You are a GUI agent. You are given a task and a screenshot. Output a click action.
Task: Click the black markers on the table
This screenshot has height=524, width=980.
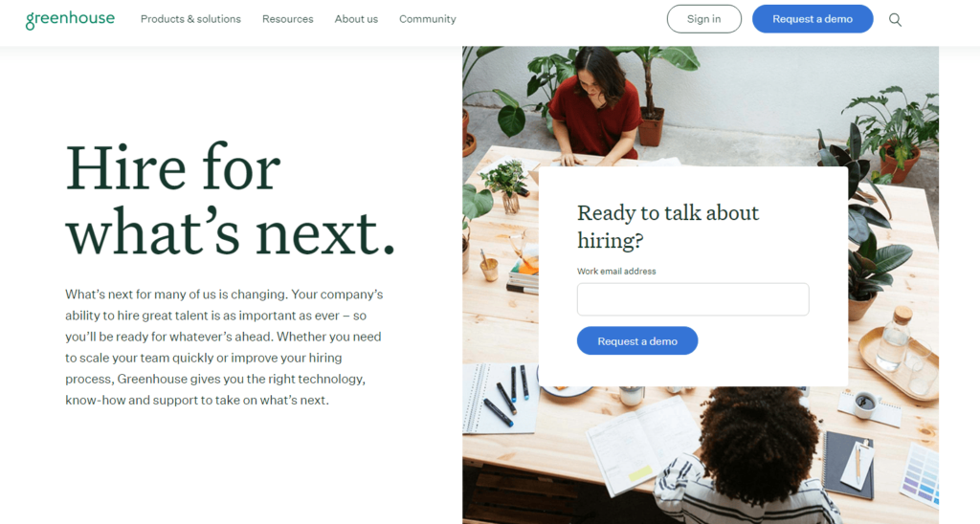(x=507, y=397)
